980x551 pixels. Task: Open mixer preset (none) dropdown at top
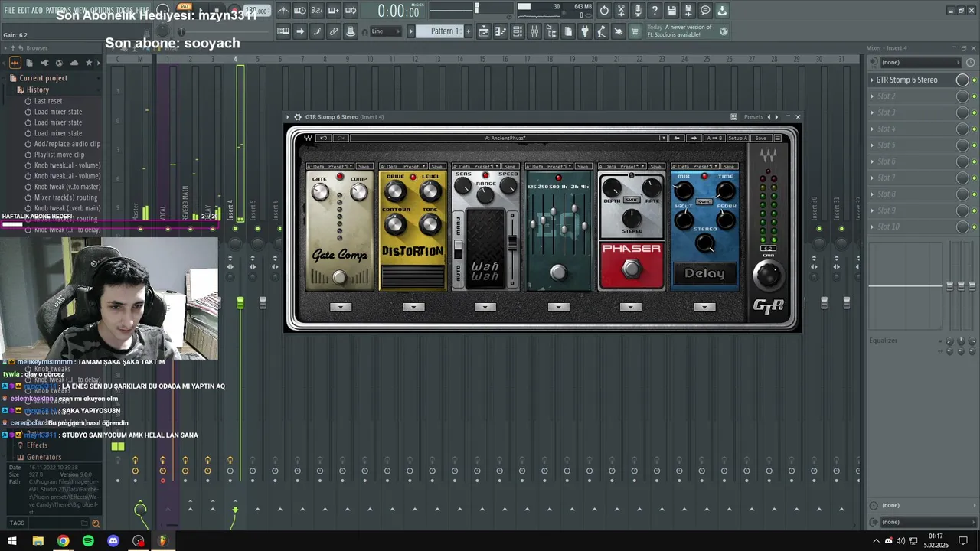919,62
